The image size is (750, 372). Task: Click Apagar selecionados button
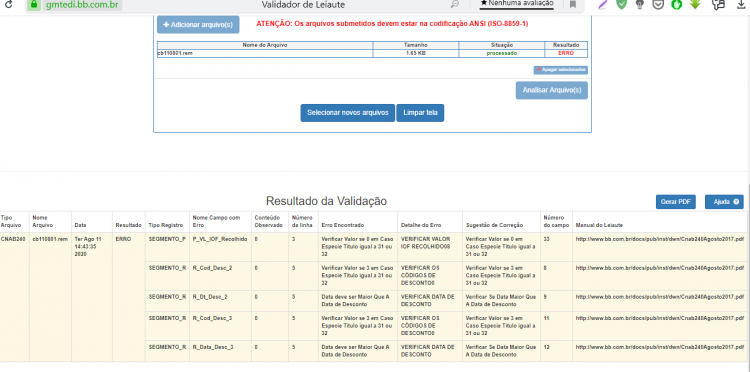point(561,70)
